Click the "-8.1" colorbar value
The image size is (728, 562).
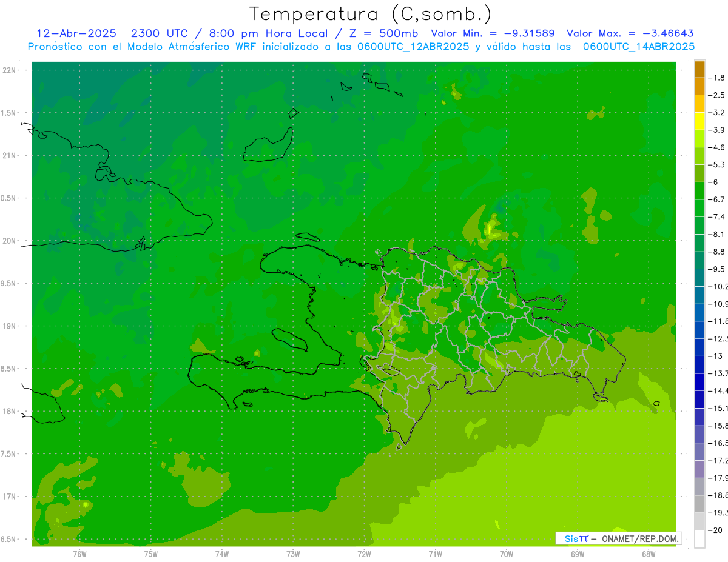717,234
